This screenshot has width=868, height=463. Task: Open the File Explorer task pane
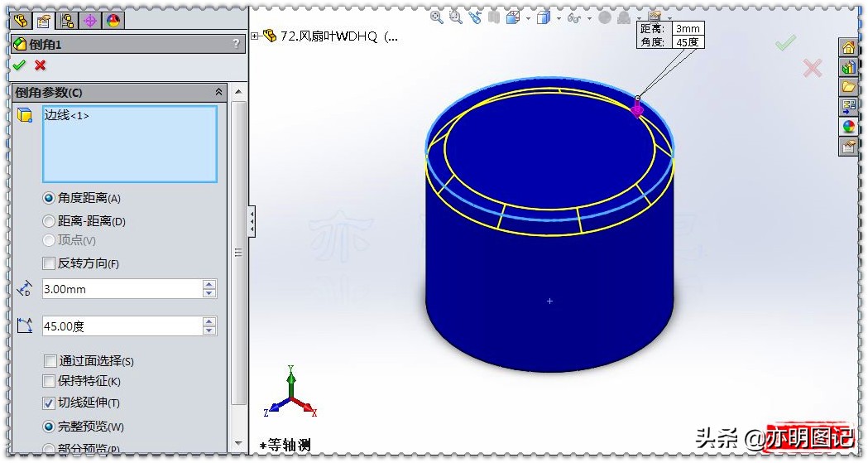[x=849, y=86]
